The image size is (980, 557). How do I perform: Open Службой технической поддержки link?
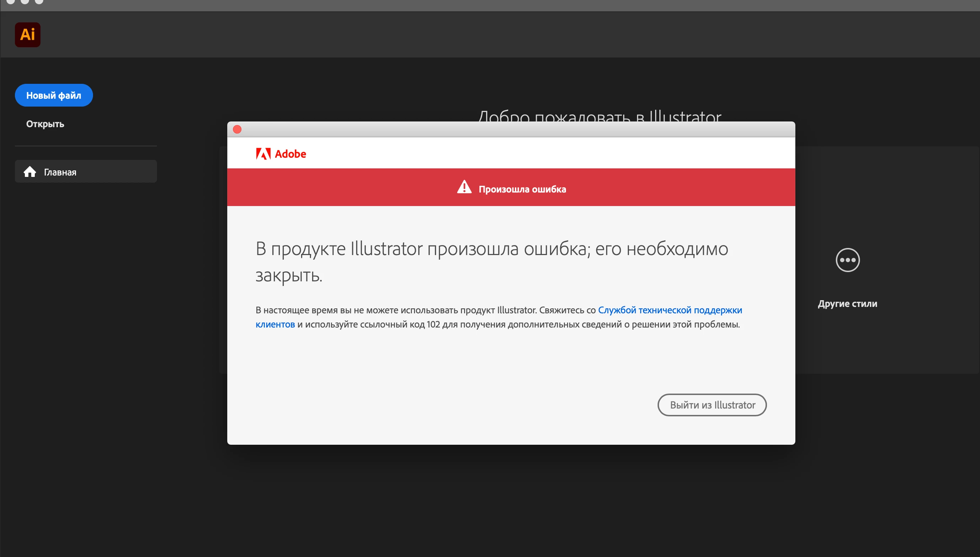(670, 310)
